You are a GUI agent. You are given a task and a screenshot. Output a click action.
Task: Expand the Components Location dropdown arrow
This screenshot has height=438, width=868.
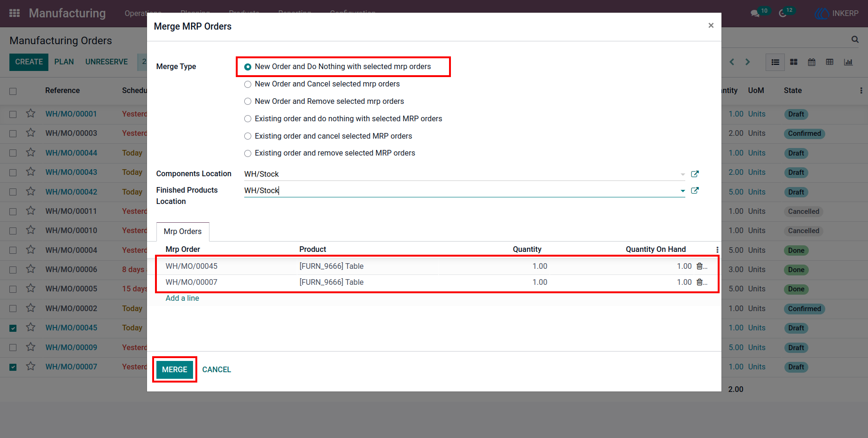tap(682, 174)
